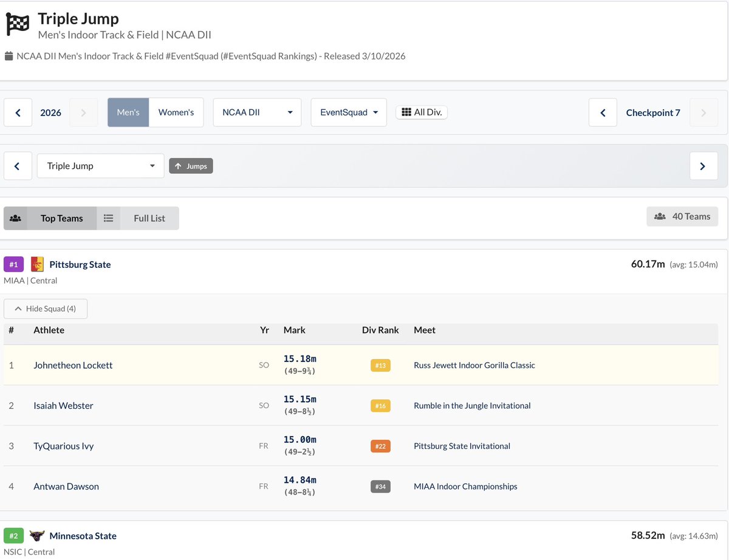The image size is (729, 560).
Task: Click the Meet column header
Action: click(x=425, y=330)
